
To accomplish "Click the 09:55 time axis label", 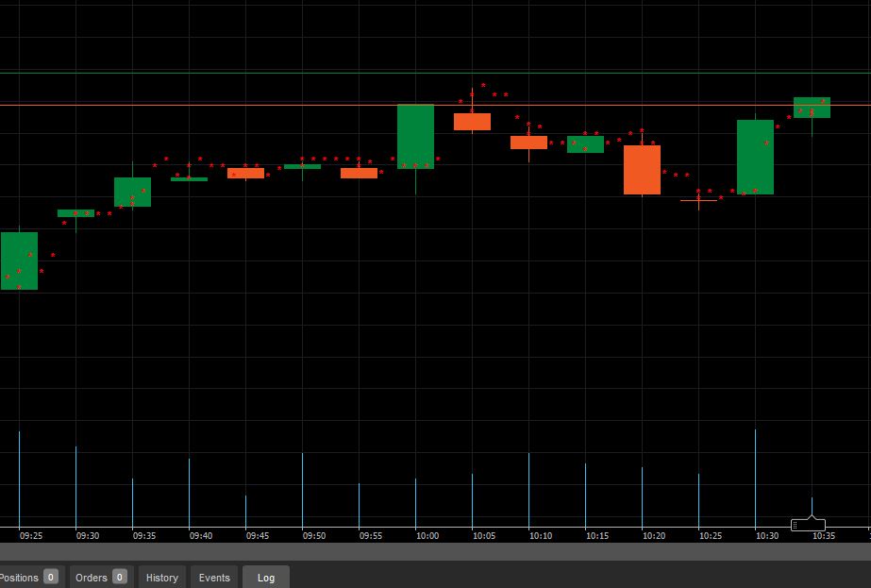I will coord(371,536).
